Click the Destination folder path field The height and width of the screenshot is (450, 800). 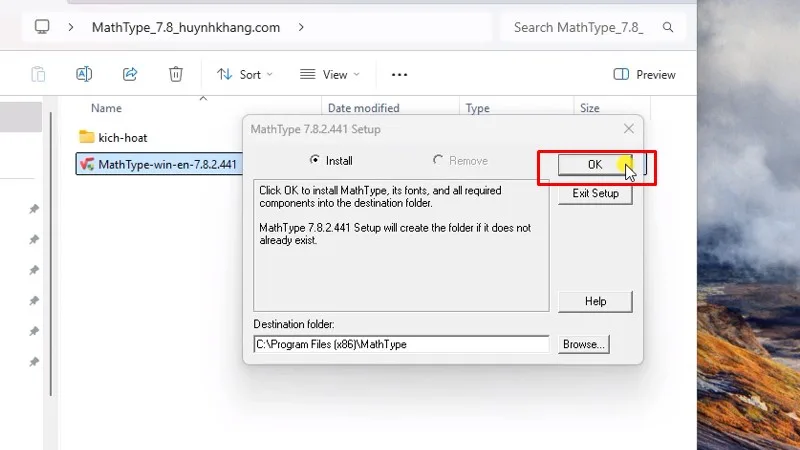click(x=401, y=344)
